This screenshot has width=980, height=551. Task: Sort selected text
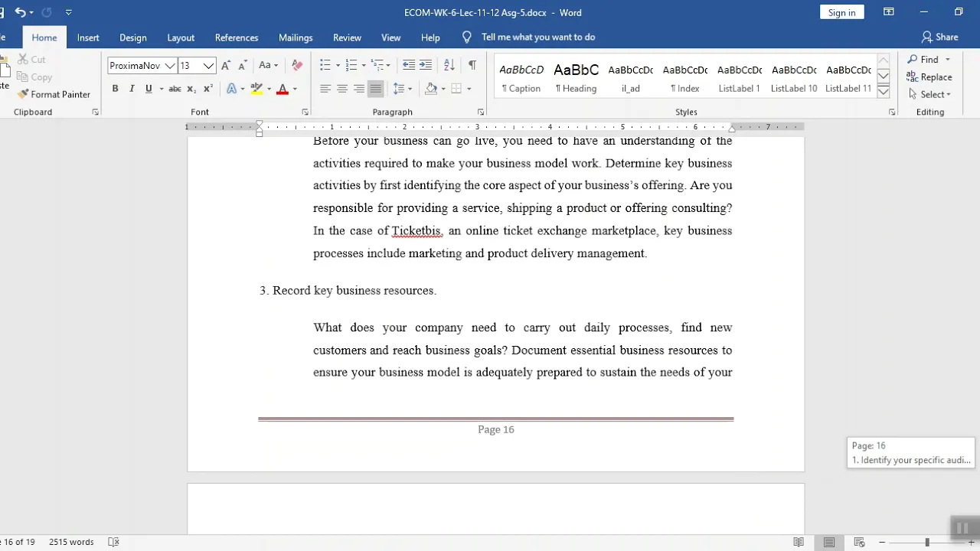point(449,65)
